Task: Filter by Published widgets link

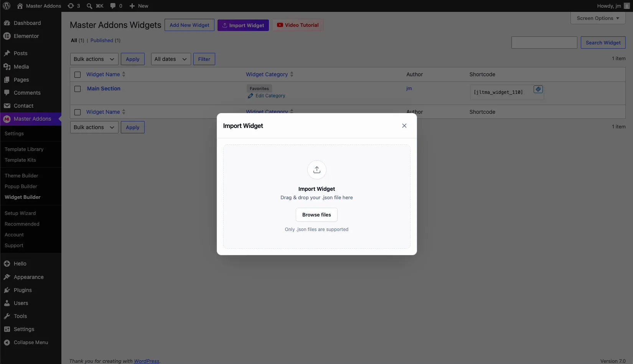Action: 102,40
